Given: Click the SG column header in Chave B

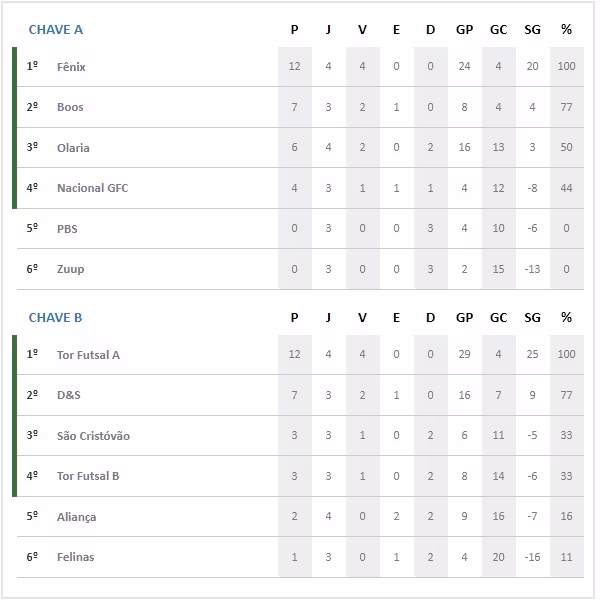Looking at the screenshot, I should [532, 318].
